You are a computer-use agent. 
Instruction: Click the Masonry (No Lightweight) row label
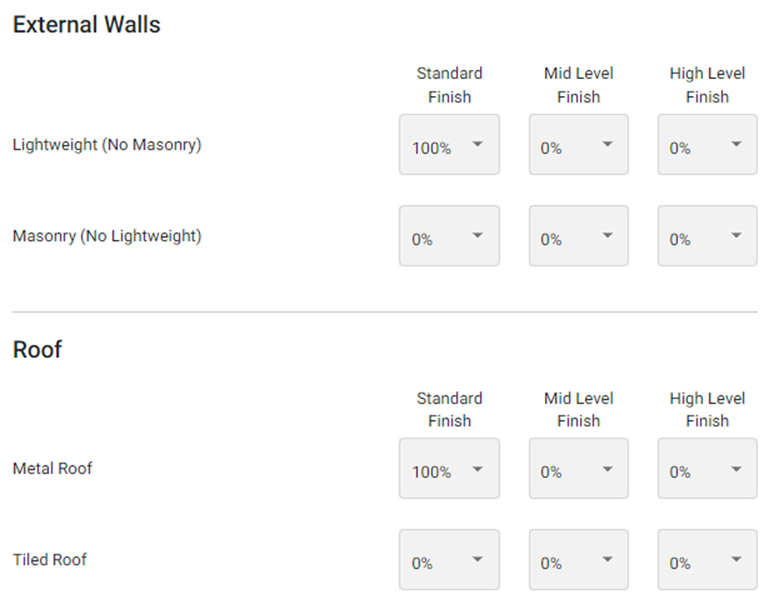[x=107, y=237]
